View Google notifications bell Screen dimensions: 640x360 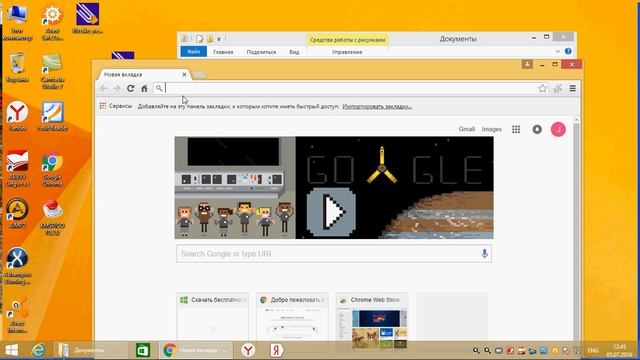click(x=537, y=129)
